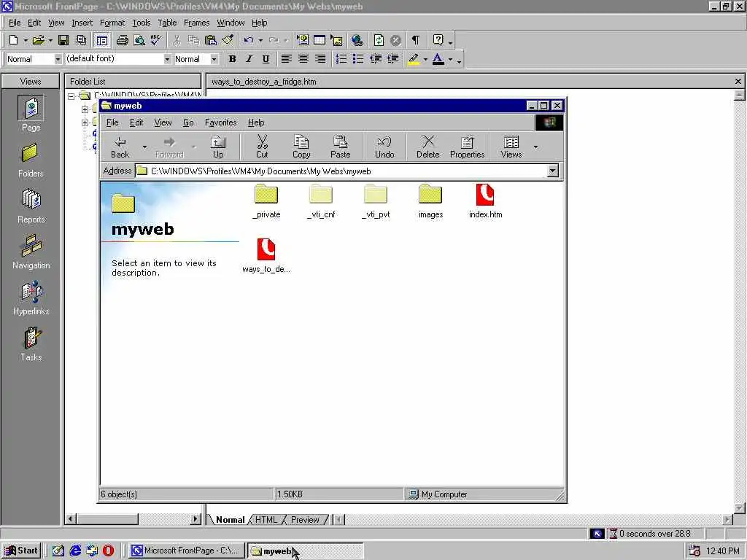Open Preview in Browser icon

point(139,41)
